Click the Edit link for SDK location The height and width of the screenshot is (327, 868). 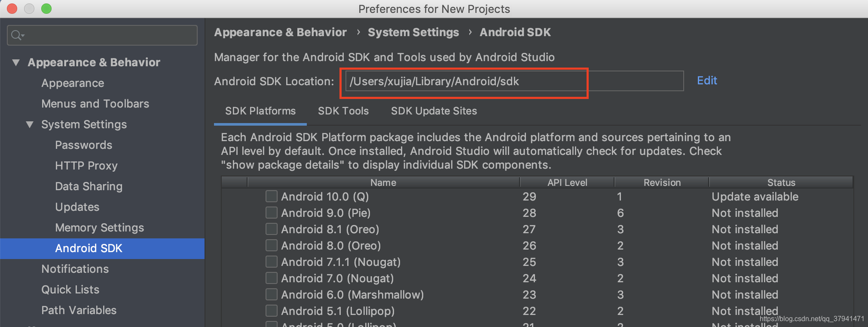(x=707, y=80)
